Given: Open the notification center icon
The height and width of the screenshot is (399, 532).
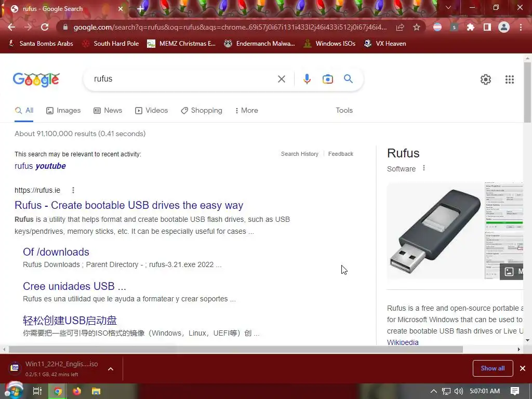Looking at the screenshot, I should pos(515,391).
